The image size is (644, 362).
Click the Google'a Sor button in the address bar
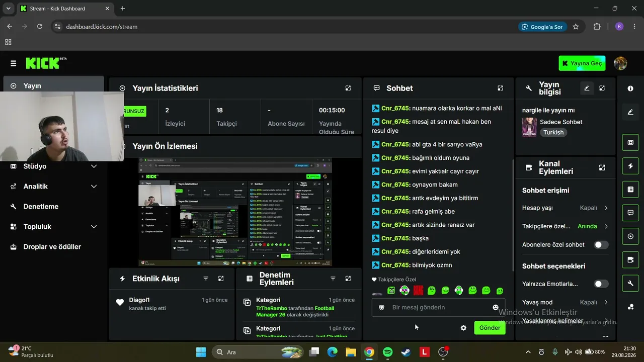542,27
